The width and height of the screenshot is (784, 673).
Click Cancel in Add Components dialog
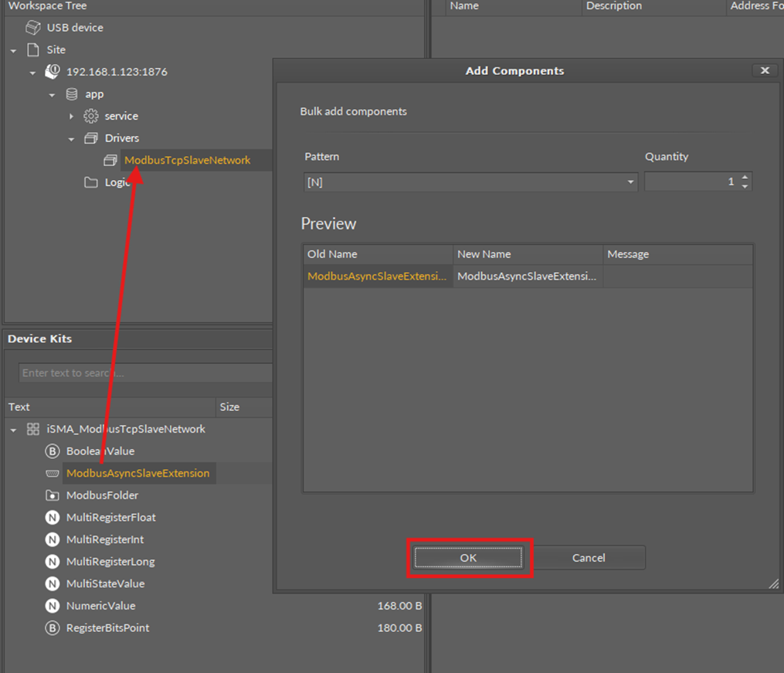589,558
